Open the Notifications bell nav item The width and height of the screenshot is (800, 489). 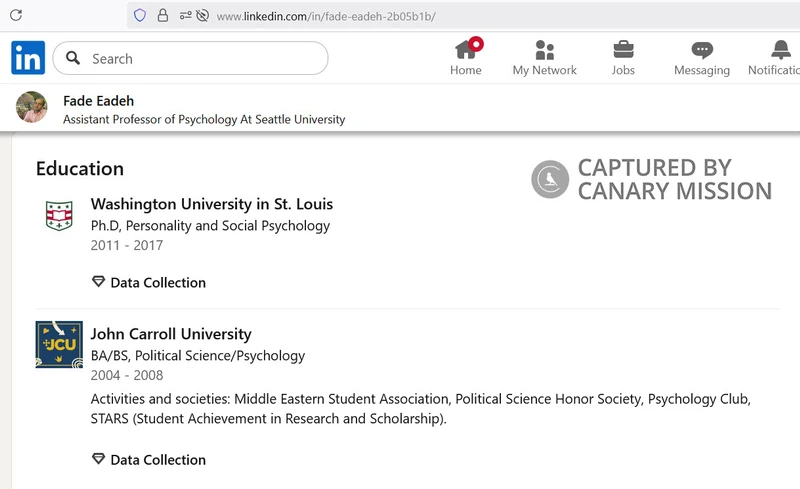coord(774,57)
